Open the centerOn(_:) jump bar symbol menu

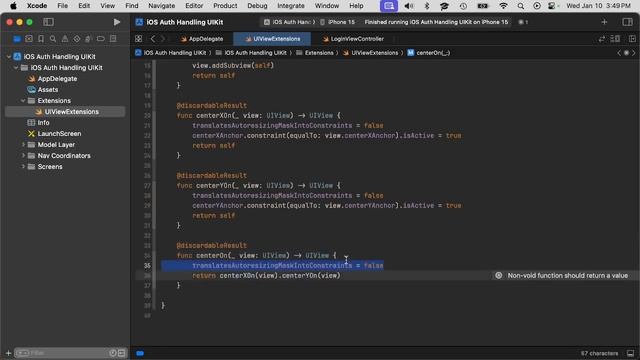pos(429,53)
